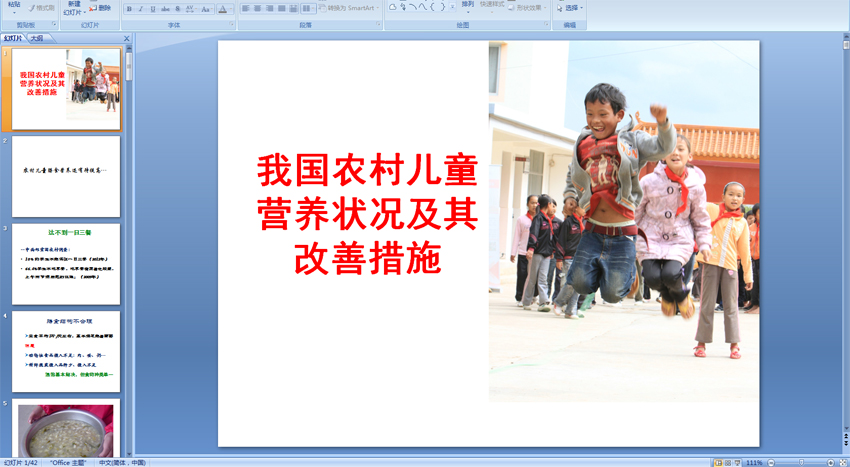The height and width of the screenshot is (467, 850).
Task: Click the red title text on the slide
Action: (x=367, y=214)
